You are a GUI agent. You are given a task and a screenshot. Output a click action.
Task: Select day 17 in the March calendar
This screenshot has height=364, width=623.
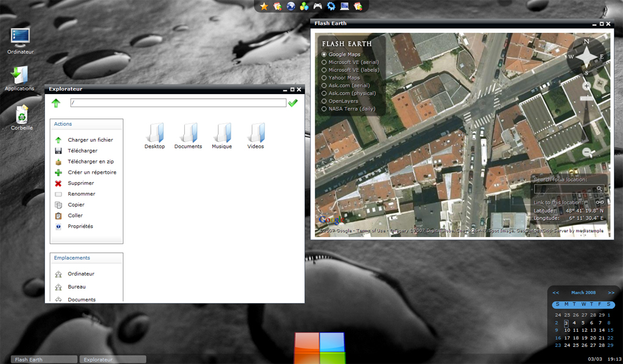(567, 338)
